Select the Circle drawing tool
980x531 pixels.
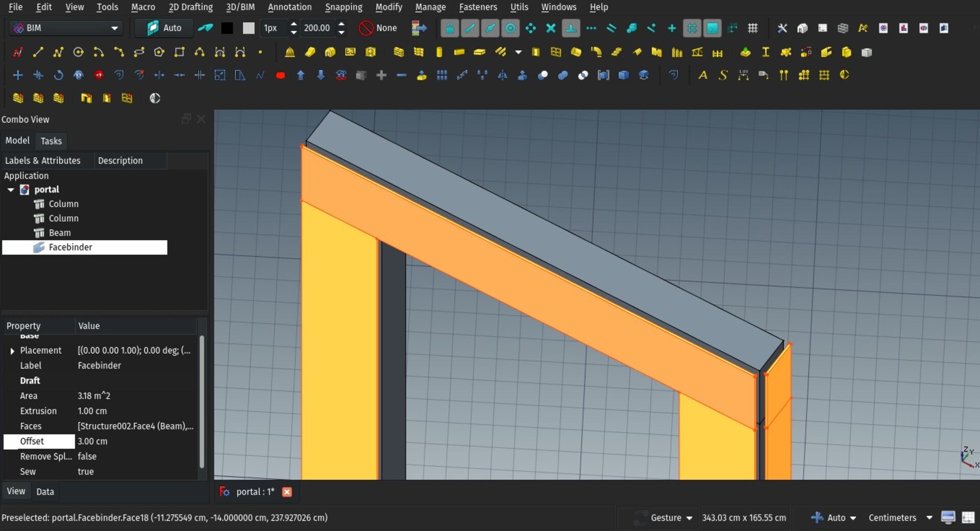(x=78, y=53)
